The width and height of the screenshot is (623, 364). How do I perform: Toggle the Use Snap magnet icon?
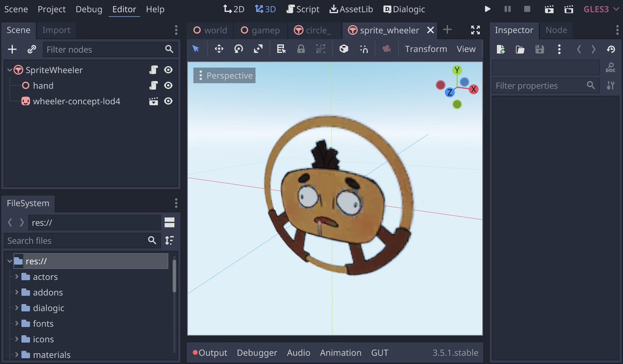tap(364, 49)
